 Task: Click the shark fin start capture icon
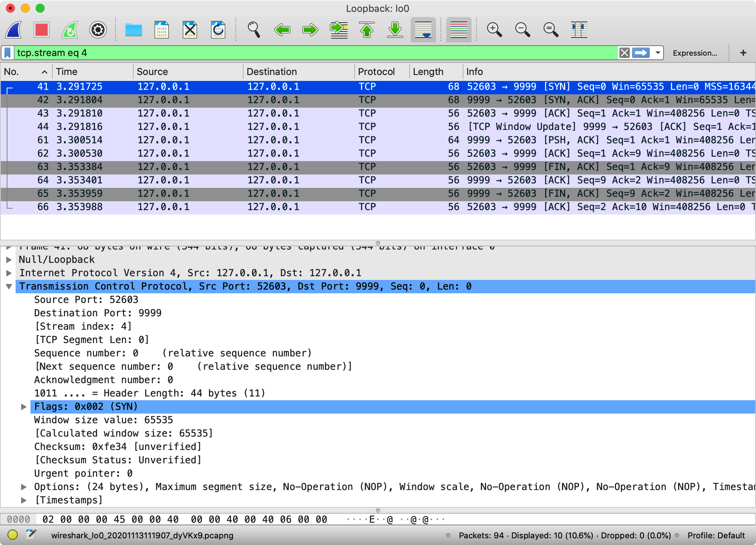coord(14,30)
